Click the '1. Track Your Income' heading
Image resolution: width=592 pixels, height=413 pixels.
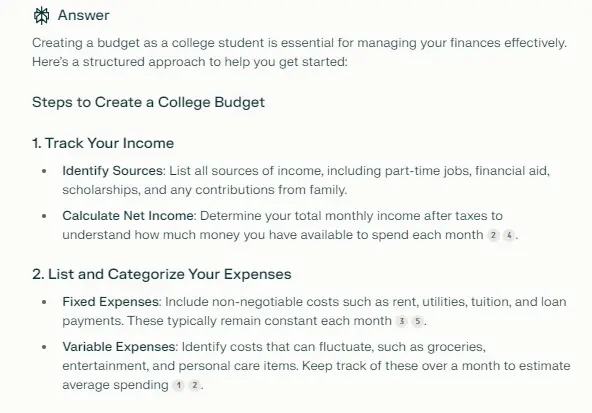(103, 143)
